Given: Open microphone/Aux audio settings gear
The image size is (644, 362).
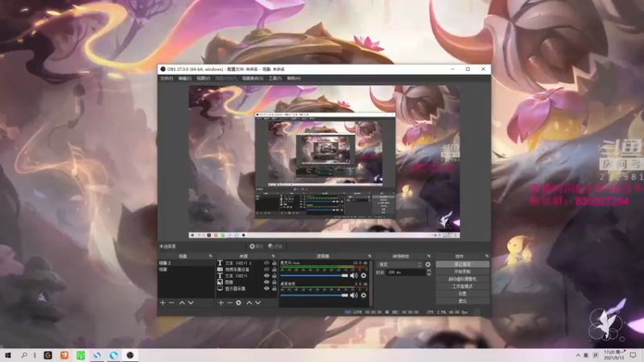Looking at the screenshot, I should click(364, 275).
